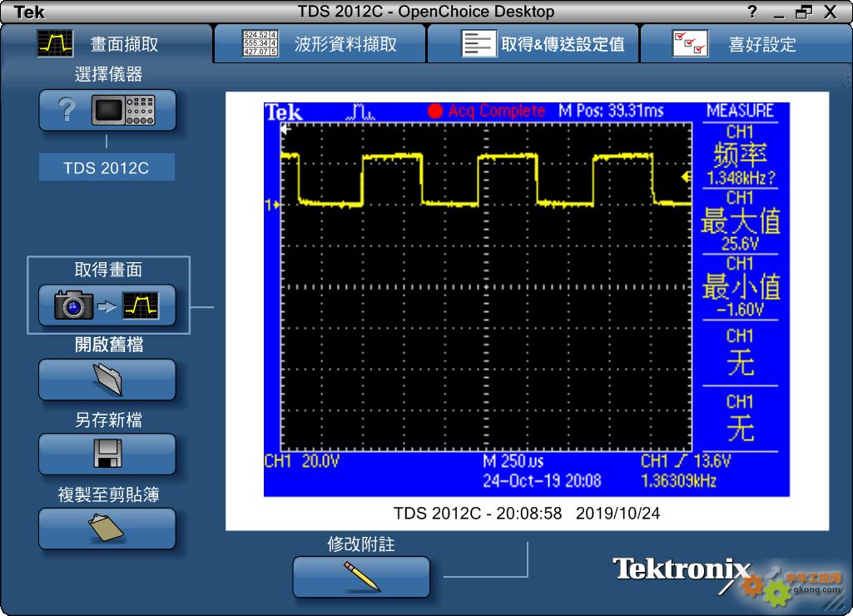Image resolution: width=853 pixels, height=616 pixels.
Task: Click the 1.348kHz? frequency reading
Action: click(741, 177)
